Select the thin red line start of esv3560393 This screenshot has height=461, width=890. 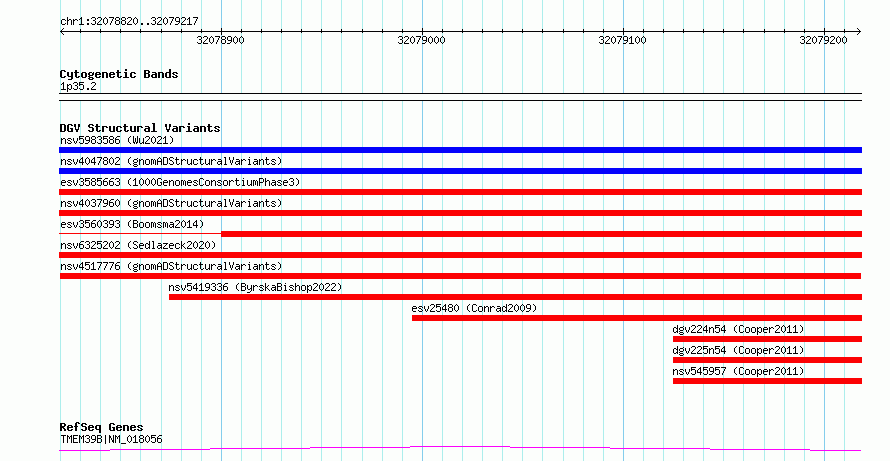[140, 233]
